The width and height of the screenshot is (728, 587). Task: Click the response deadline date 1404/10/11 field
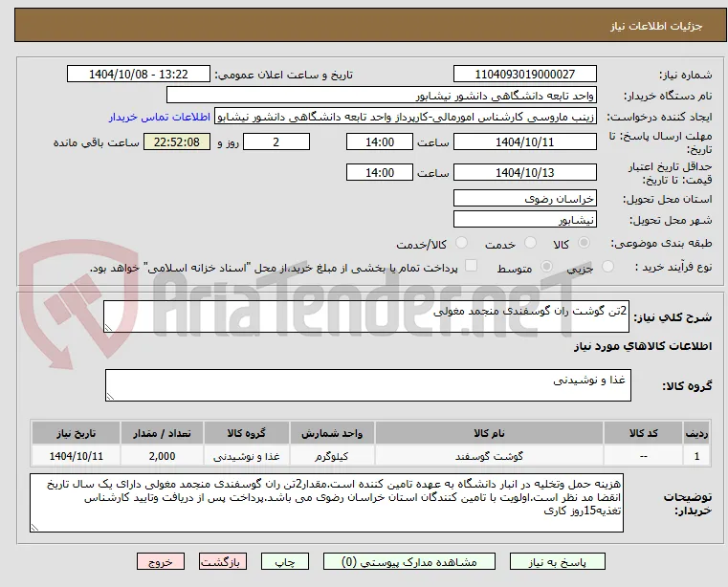524,142
